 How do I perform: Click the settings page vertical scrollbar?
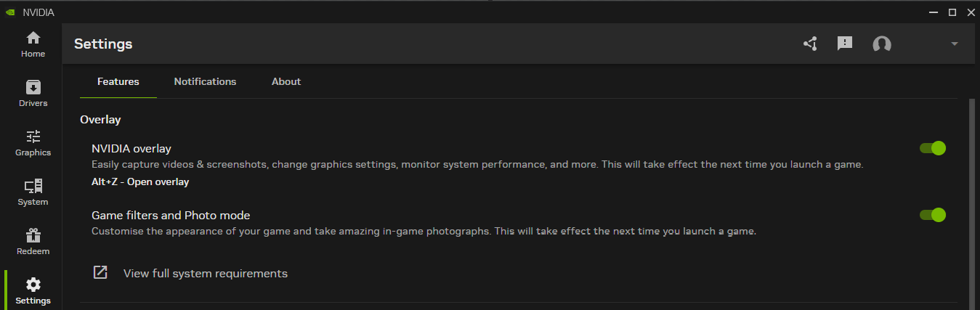[972, 203]
